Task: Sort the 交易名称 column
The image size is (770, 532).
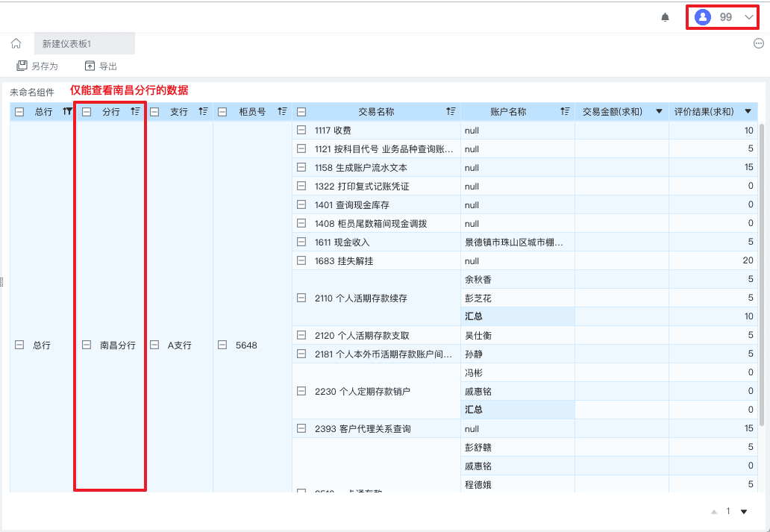Action: [451, 111]
